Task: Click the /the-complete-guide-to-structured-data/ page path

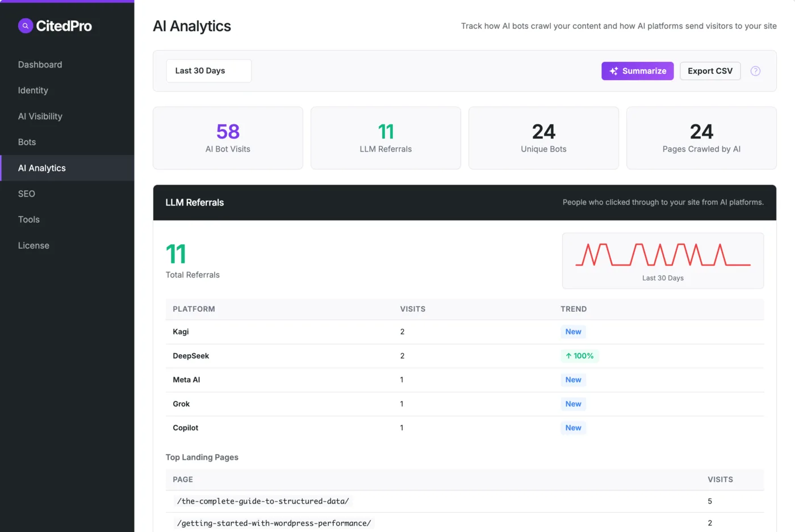Action: [x=263, y=501]
